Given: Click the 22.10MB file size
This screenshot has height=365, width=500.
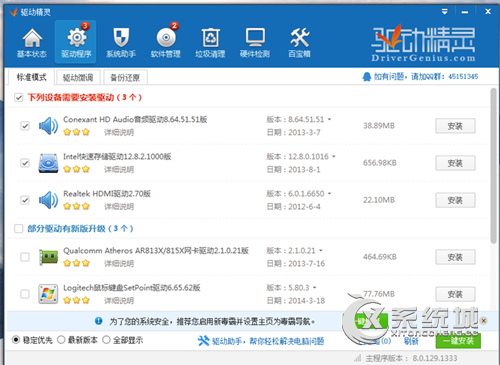Looking at the screenshot, I should click(379, 200).
